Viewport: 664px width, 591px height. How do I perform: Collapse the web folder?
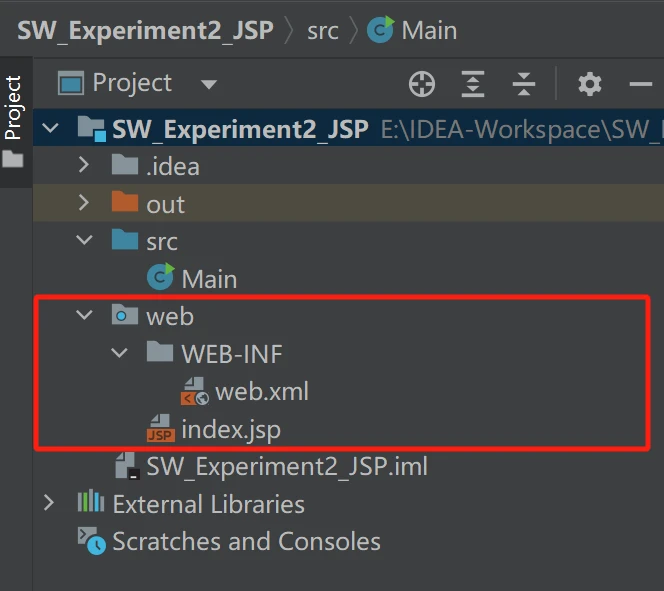click(x=85, y=316)
